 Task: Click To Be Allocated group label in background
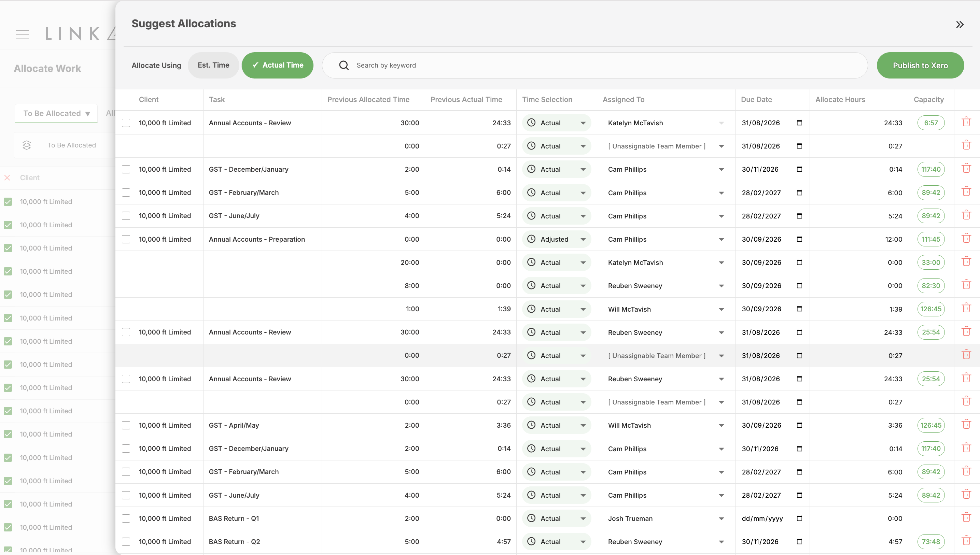tap(72, 145)
